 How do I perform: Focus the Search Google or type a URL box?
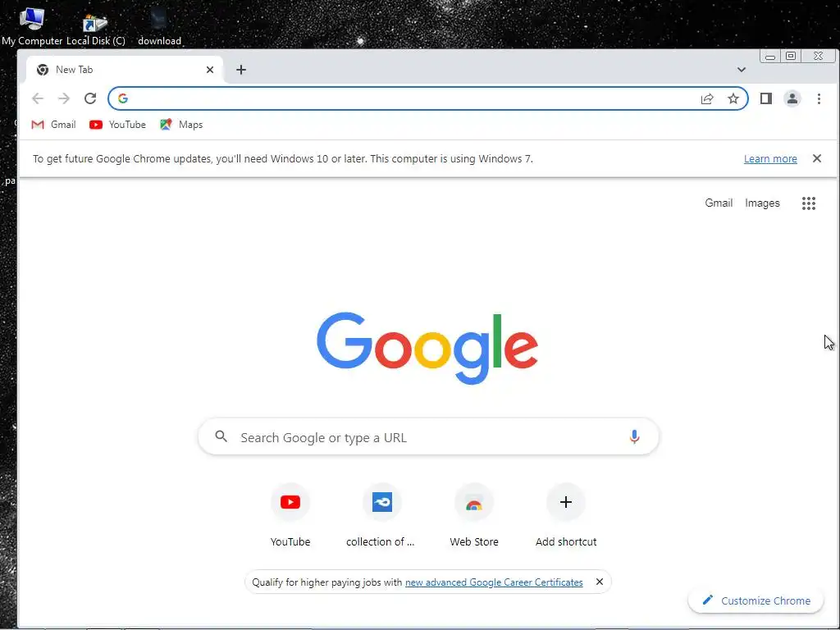click(428, 437)
